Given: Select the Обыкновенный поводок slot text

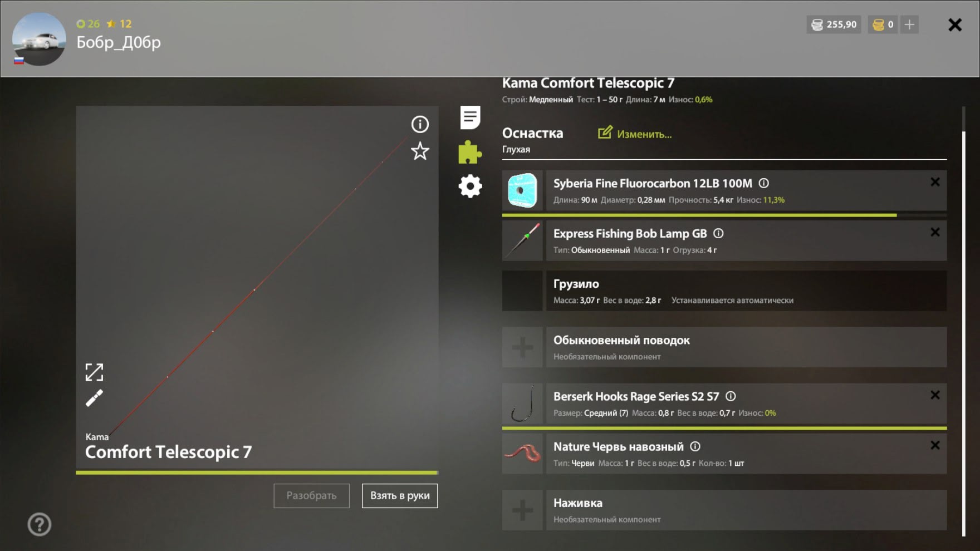Looking at the screenshot, I should point(621,340).
